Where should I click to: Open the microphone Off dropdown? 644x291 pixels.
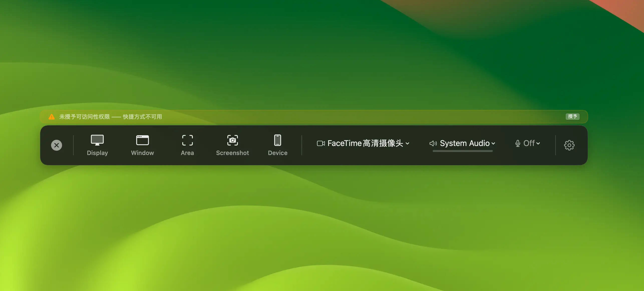(538, 143)
